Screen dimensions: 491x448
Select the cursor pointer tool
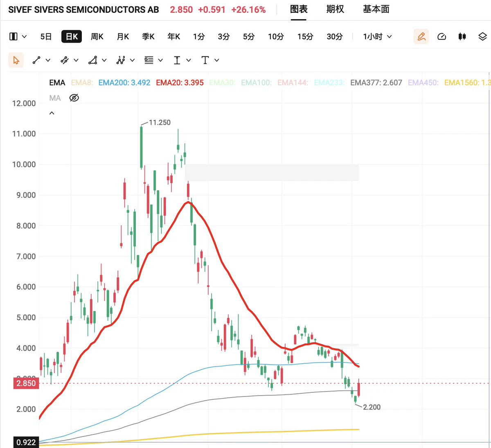[x=16, y=60]
